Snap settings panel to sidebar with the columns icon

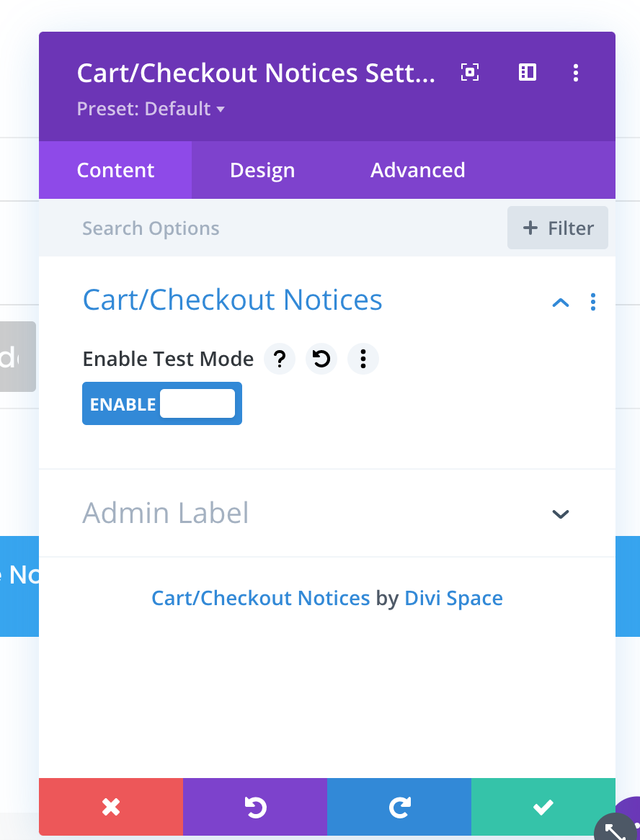pos(528,72)
